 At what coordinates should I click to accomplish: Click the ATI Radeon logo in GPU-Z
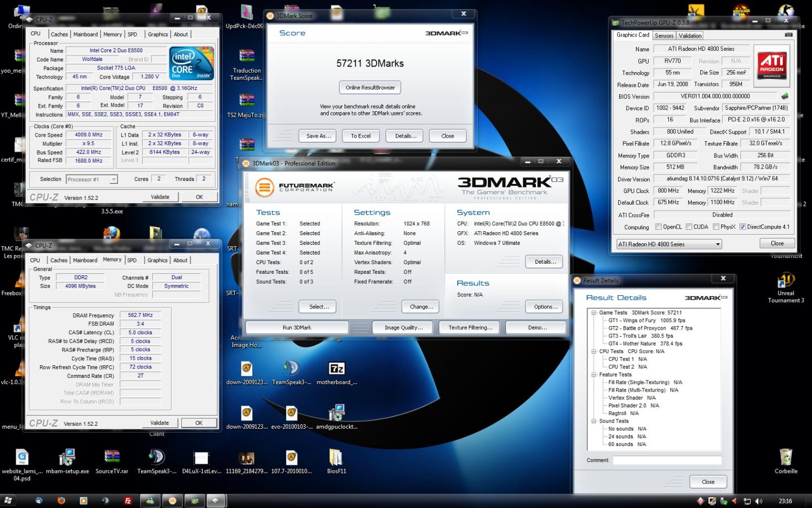click(772, 66)
